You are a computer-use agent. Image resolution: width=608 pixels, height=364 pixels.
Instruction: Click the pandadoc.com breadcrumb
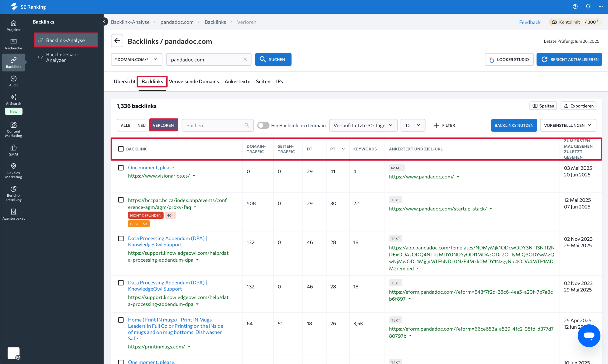tap(177, 22)
